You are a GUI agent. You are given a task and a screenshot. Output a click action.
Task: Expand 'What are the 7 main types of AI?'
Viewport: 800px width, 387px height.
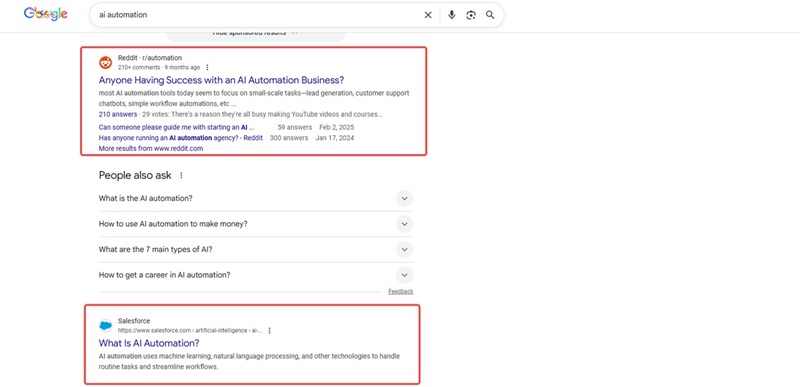pos(256,249)
